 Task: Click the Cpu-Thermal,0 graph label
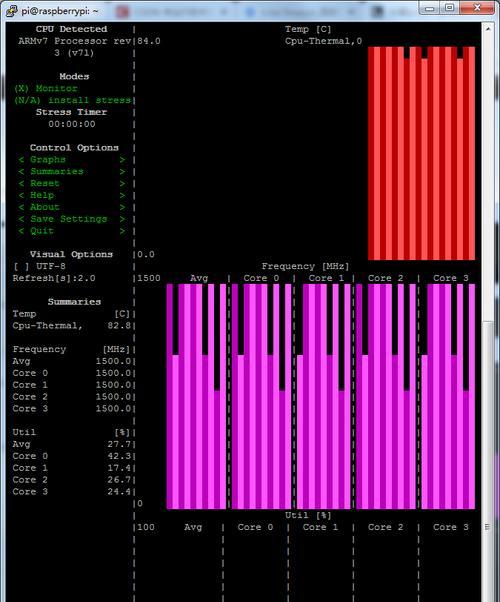[323, 41]
